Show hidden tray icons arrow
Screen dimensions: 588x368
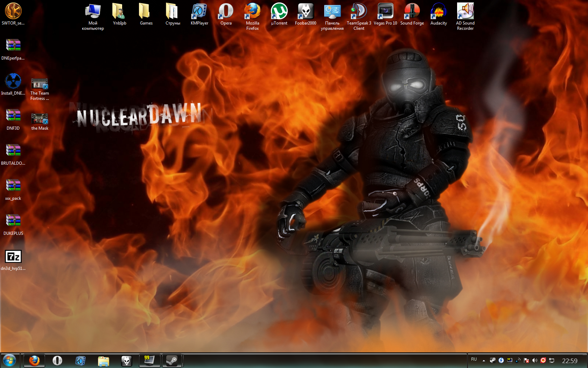click(484, 360)
